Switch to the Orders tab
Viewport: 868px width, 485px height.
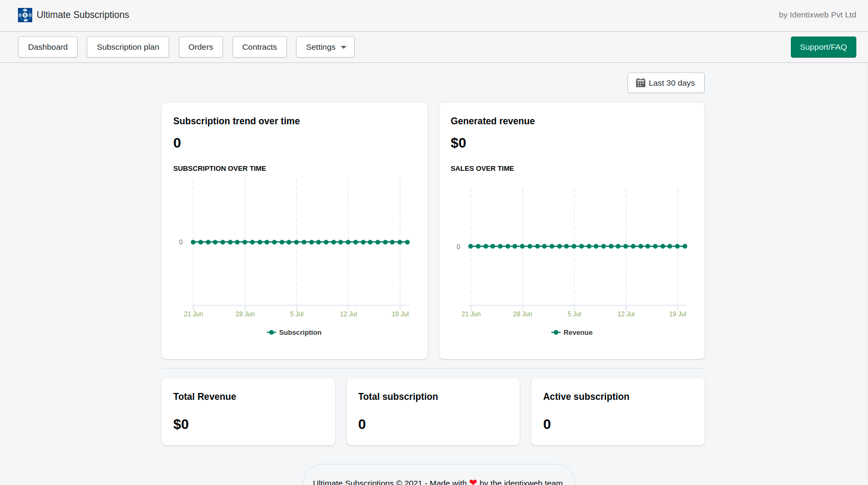(200, 47)
